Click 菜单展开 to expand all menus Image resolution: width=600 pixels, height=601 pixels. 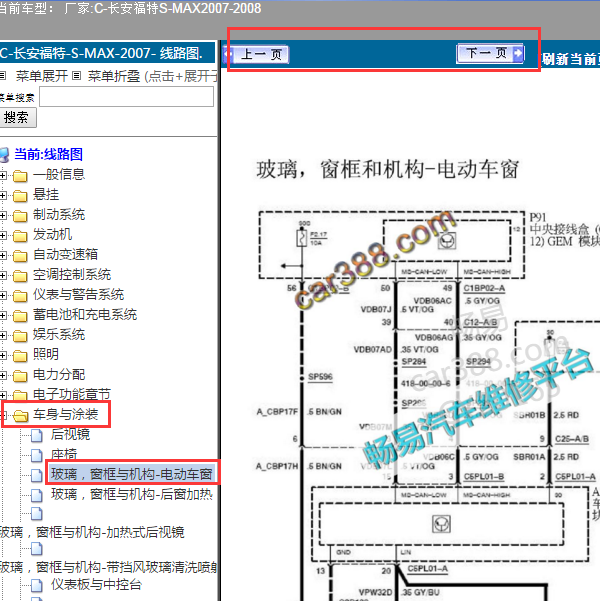pyautogui.click(x=41, y=76)
